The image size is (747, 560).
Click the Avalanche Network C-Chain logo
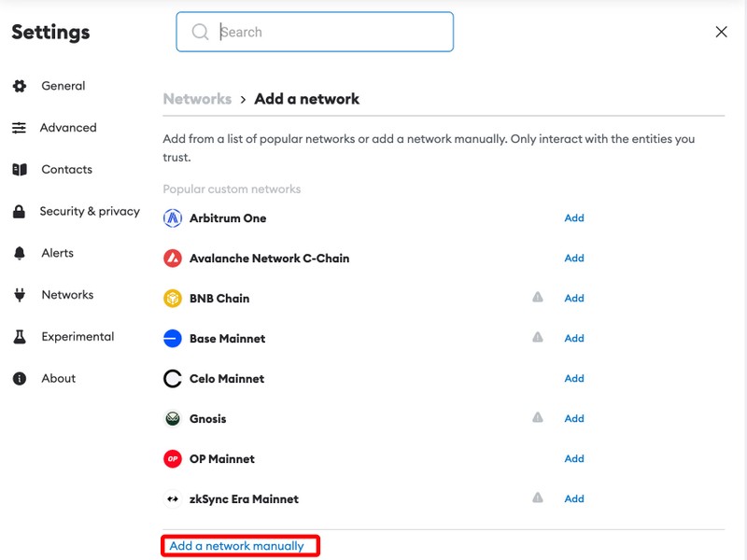[x=172, y=259]
